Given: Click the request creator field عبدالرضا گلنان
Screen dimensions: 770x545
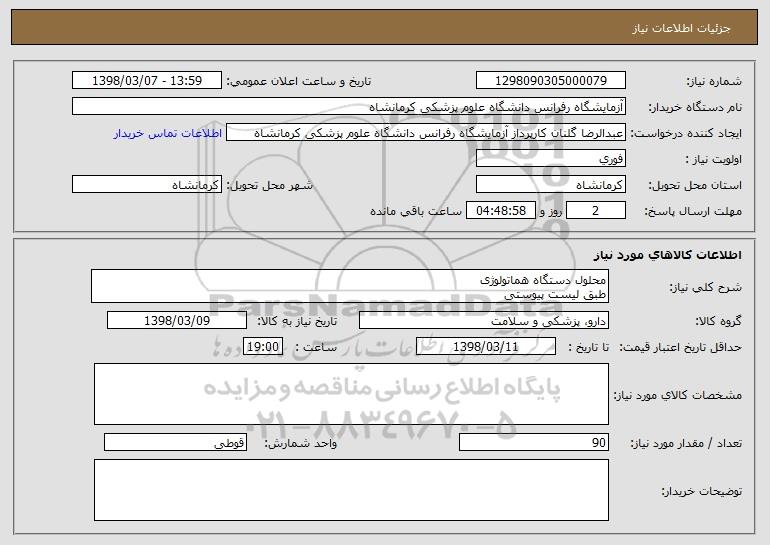Looking at the screenshot, I should (426, 132).
